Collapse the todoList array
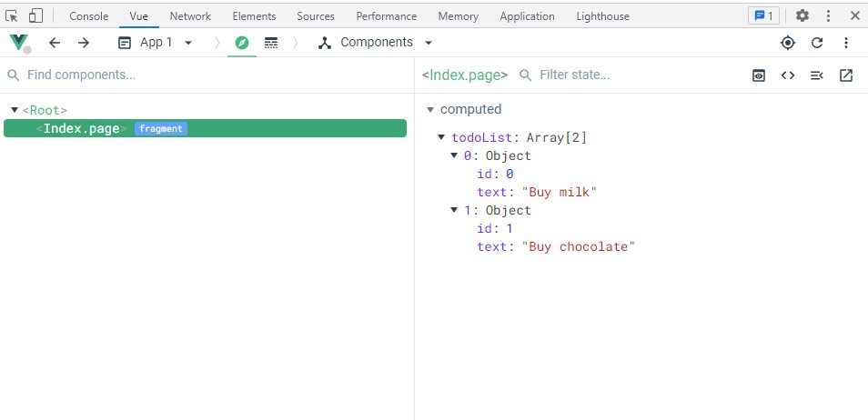 [x=441, y=137]
